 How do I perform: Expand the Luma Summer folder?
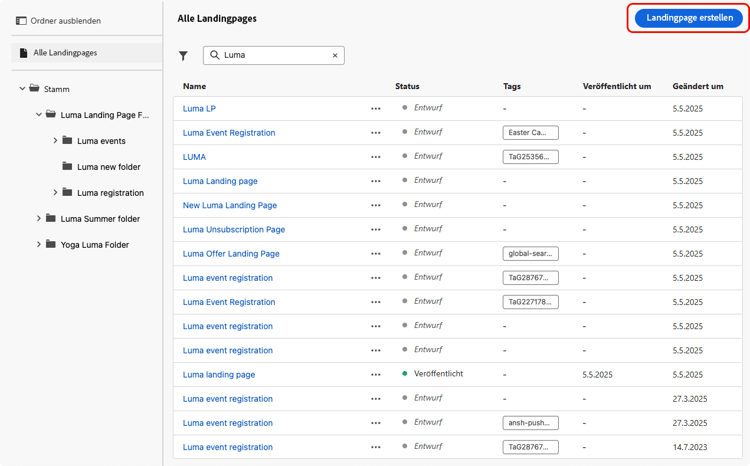(39, 218)
